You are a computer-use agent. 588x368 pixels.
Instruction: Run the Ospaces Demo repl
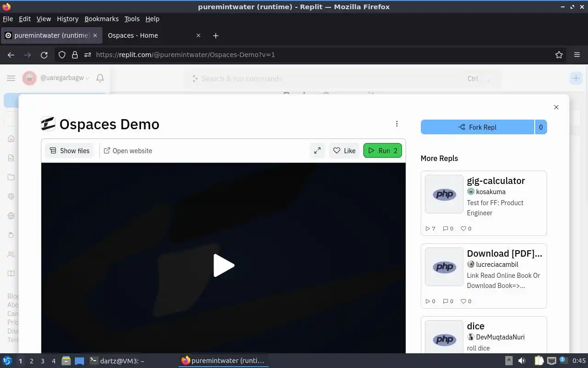click(383, 150)
